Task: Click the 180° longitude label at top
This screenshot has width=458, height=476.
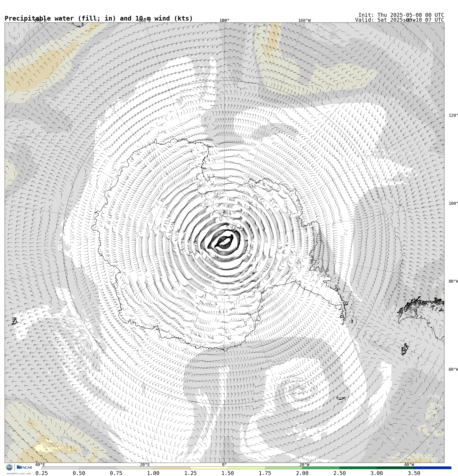Action: pyautogui.click(x=224, y=20)
